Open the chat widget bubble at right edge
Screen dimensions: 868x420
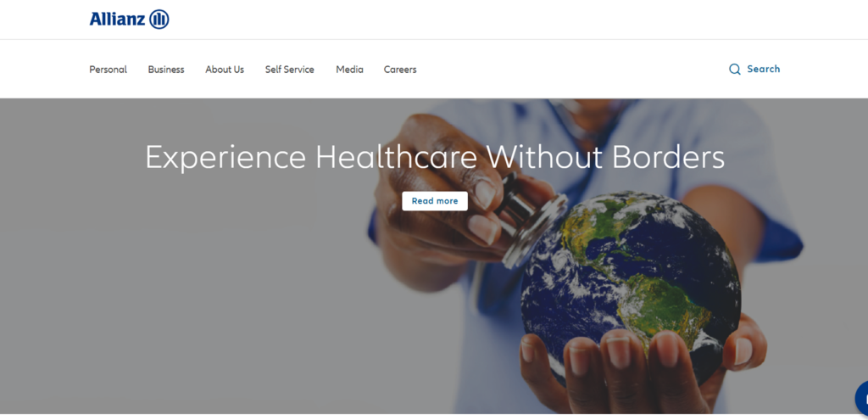point(861,399)
